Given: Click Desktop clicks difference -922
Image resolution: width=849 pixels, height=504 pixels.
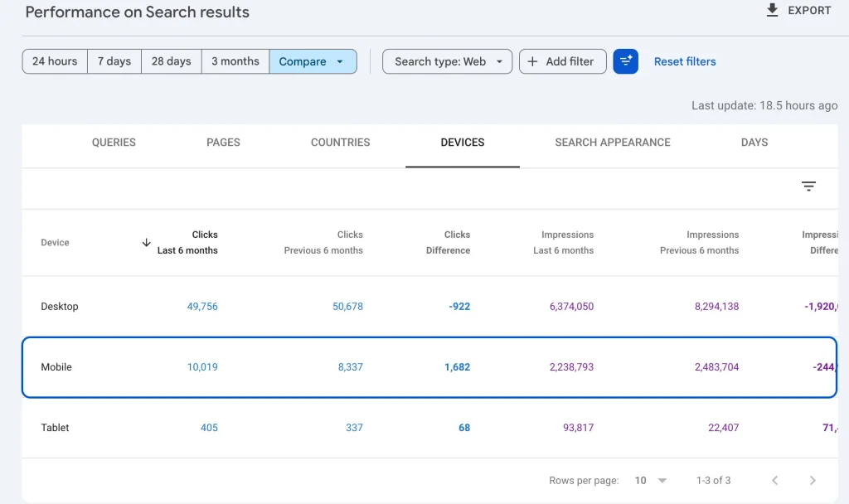Looking at the screenshot, I should coord(459,307).
